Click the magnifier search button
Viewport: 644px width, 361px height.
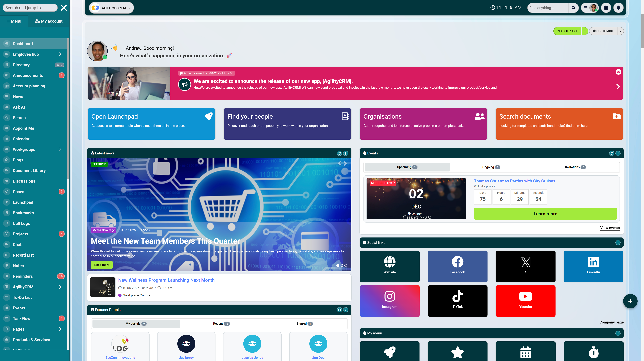tap(574, 8)
